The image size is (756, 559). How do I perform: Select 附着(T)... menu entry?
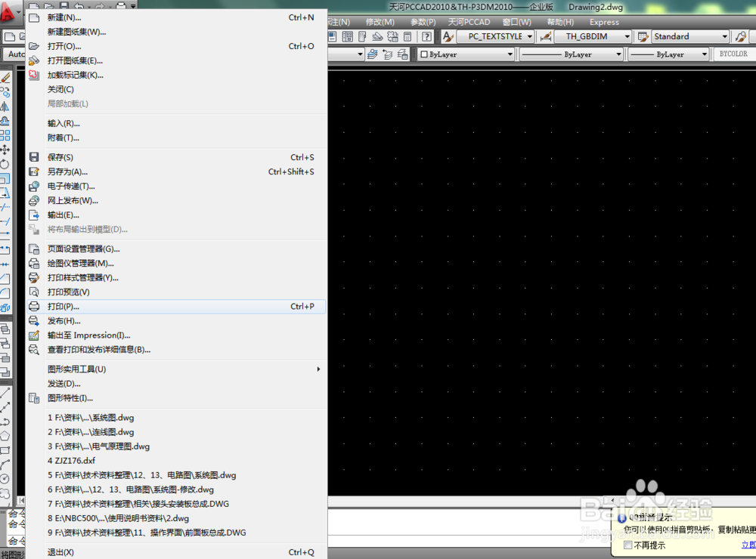[x=176, y=137]
